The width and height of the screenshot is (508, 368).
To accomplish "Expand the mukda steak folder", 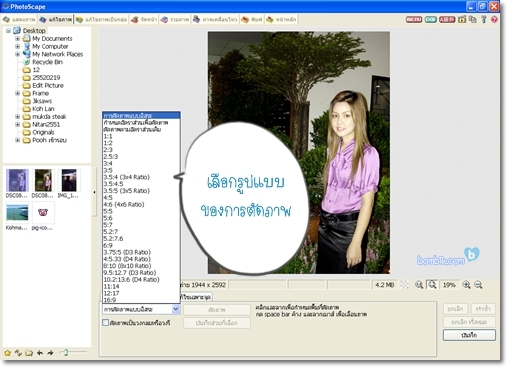I will 18,117.
